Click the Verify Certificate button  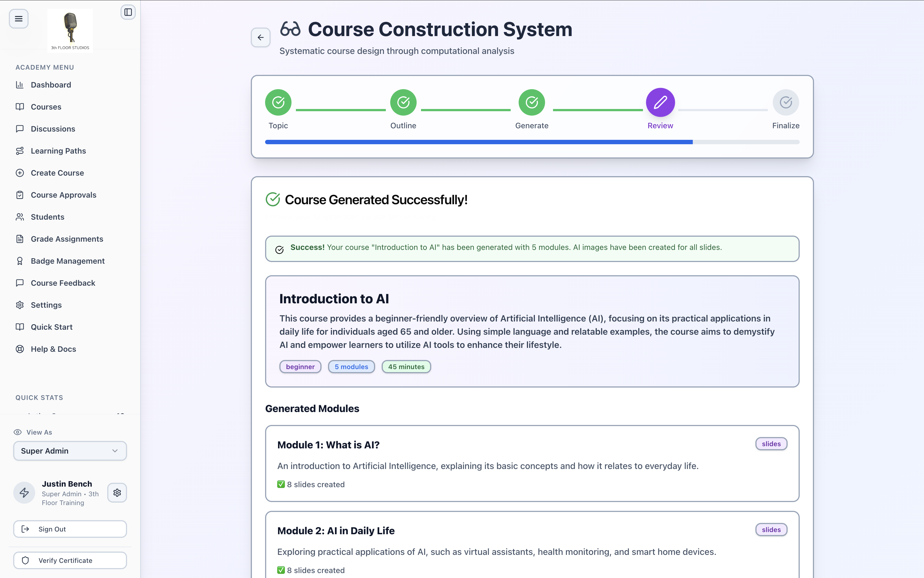pos(70,560)
